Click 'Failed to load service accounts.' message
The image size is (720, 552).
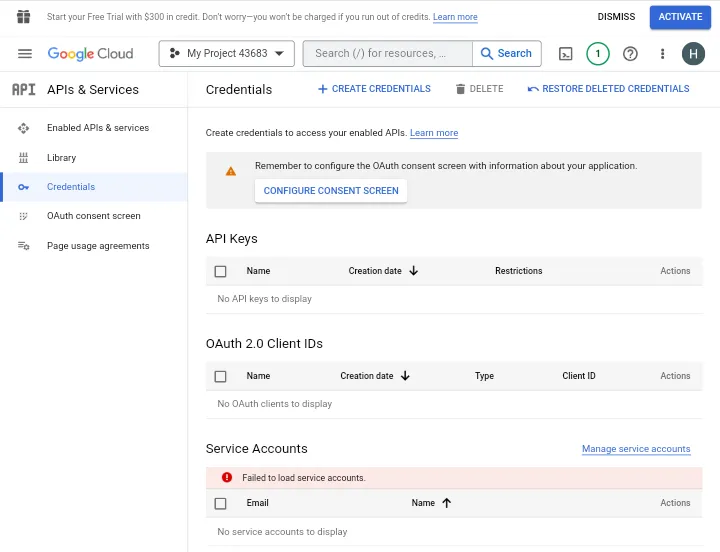pyautogui.click(x=304, y=478)
